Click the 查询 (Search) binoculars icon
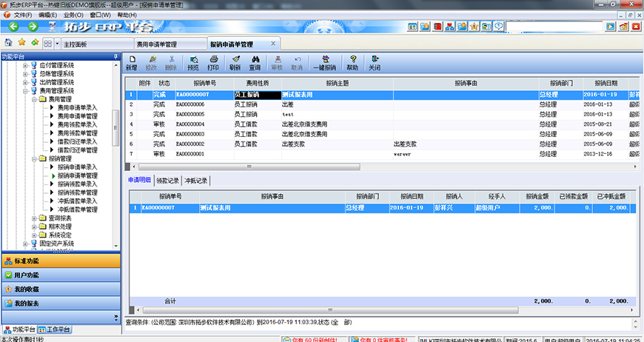Viewport: 644px width, 342px height. (x=254, y=62)
